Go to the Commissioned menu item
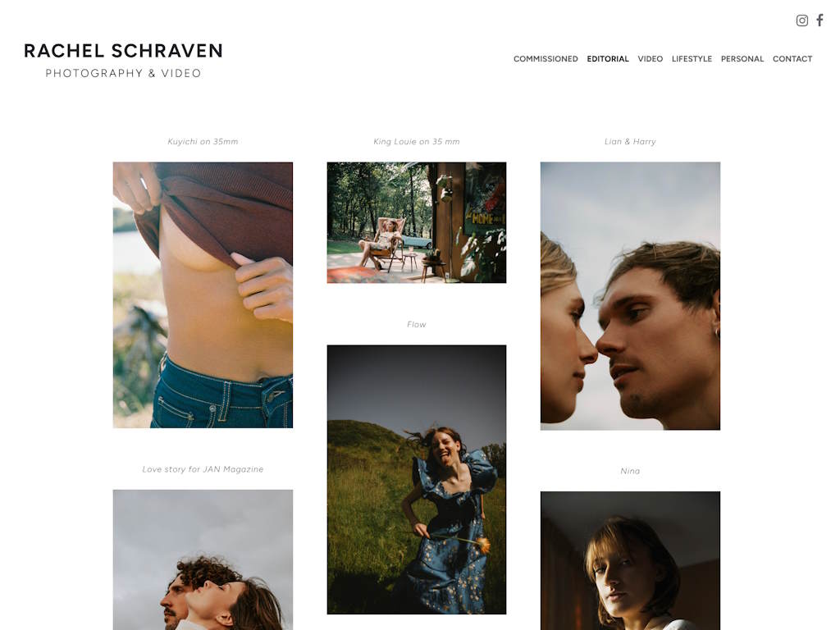The width and height of the screenshot is (840, 630). point(546,59)
